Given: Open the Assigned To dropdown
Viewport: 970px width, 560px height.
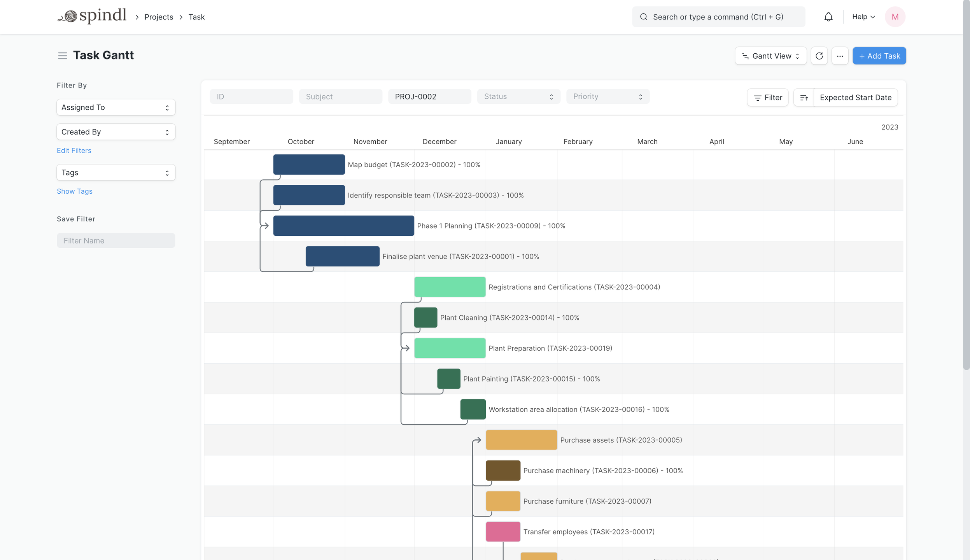Looking at the screenshot, I should click(116, 107).
